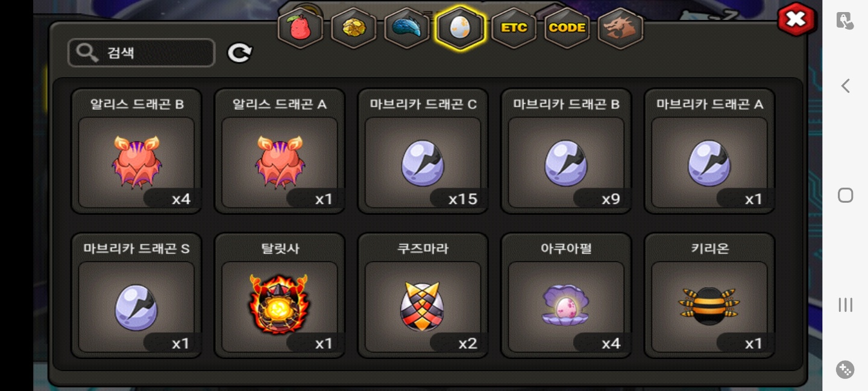This screenshot has width=868, height=391.
Task: Choose the flaming 탈릿사 egg
Action: (x=280, y=296)
